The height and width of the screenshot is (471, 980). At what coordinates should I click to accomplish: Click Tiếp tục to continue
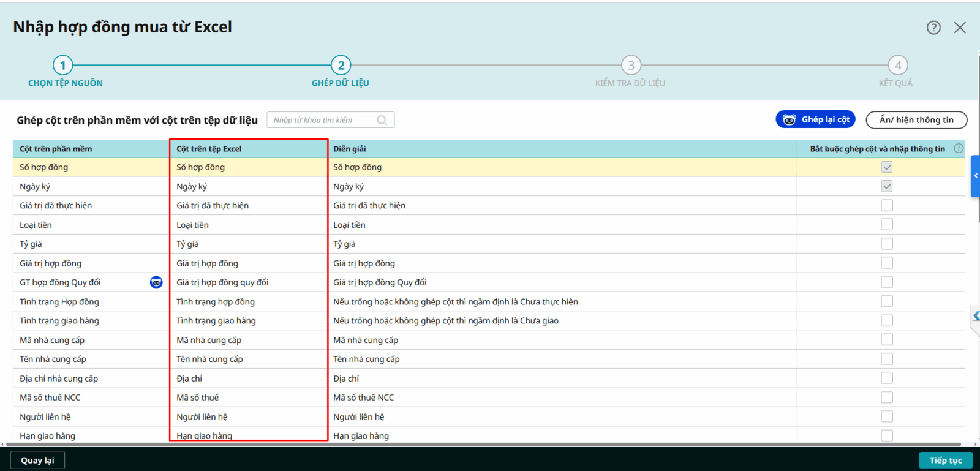[x=945, y=461]
